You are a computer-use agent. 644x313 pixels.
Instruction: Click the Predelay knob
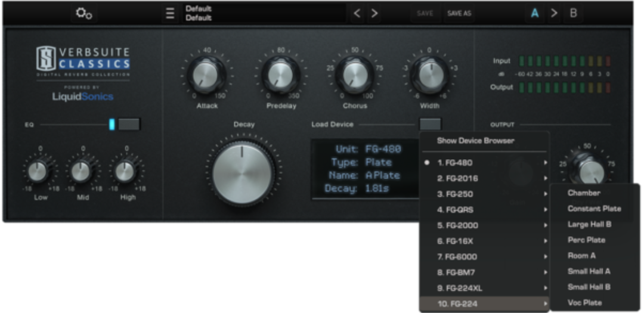pyautogui.click(x=280, y=75)
